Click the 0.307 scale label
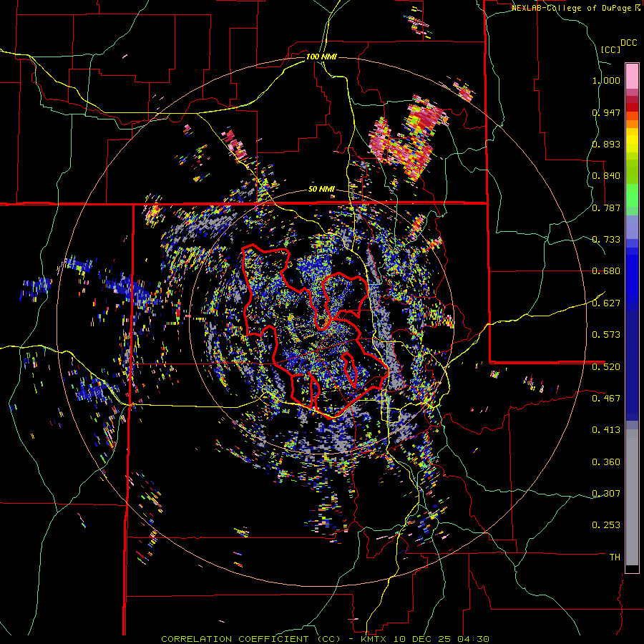The width and height of the screenshot is (644, 644). pos(606,494)
